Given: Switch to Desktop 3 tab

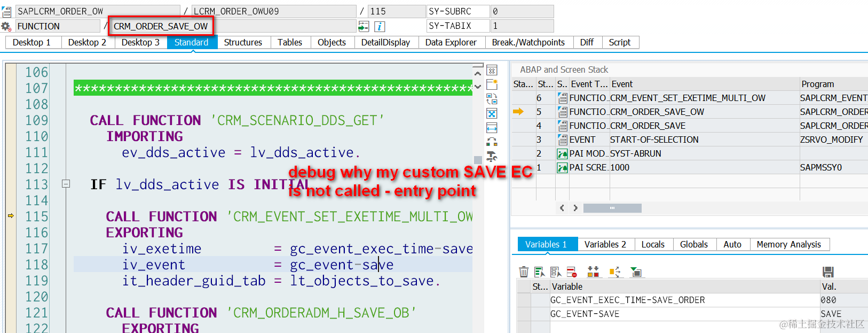Looking at the screenshot, I should [x=141, y=42].
